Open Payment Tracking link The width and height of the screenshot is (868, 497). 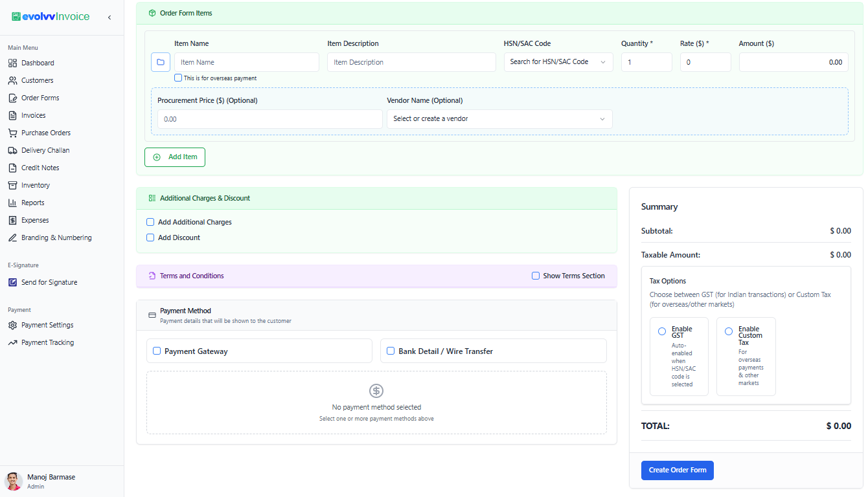tap(48, 342)
